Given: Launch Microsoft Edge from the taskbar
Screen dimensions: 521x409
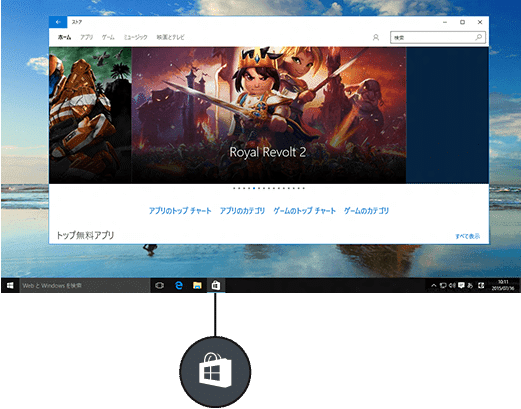Looking at the screenshot, I should coord(179,285).
